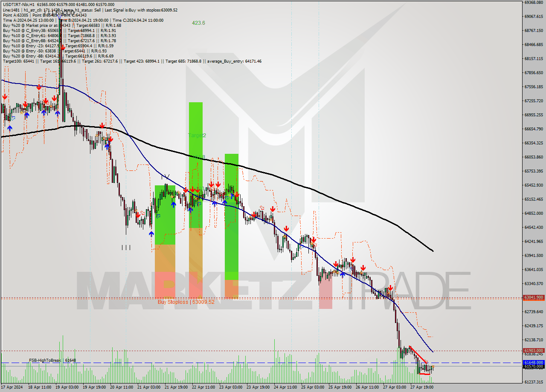Click the 'FSB-HighToBreak | 61648' label
This screenshot has width=546, height=392.
[x=52, y=360]
